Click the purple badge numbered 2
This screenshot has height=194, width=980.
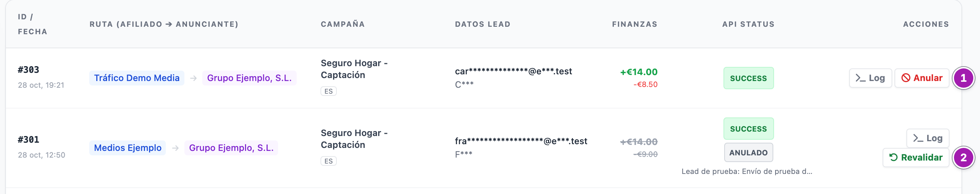click(x=963, y=158)
